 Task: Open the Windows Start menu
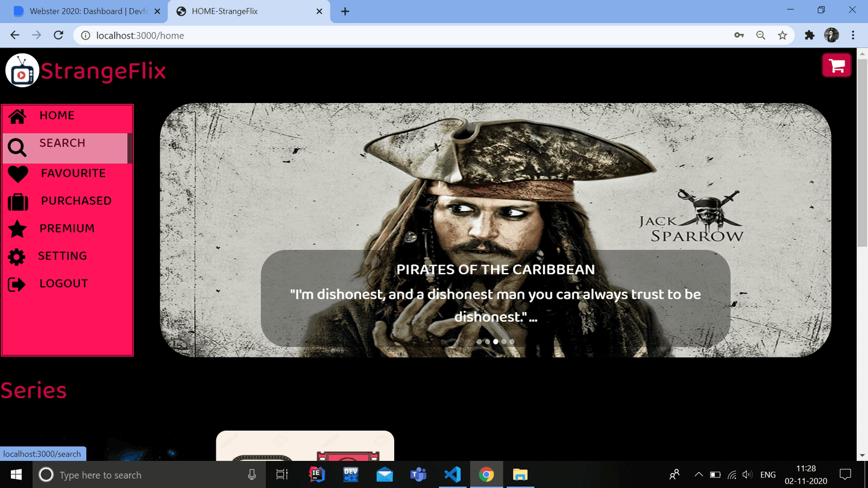[x=16, y=475]
